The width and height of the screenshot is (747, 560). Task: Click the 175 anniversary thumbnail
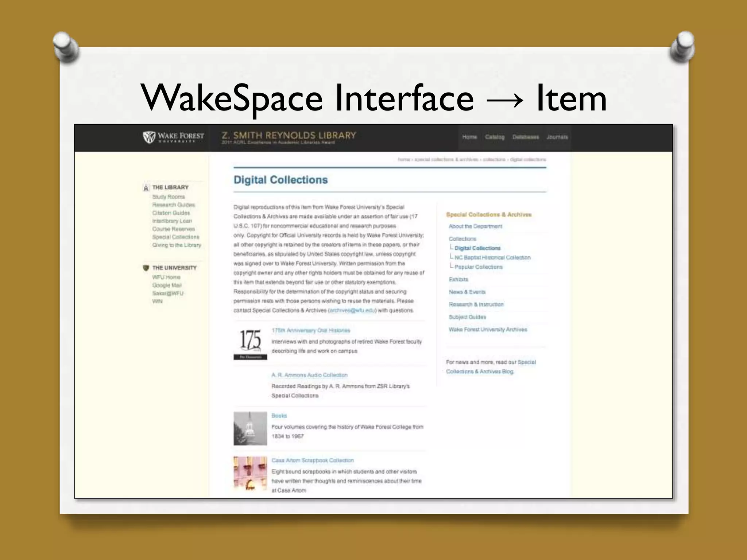[x=250, y=344]
